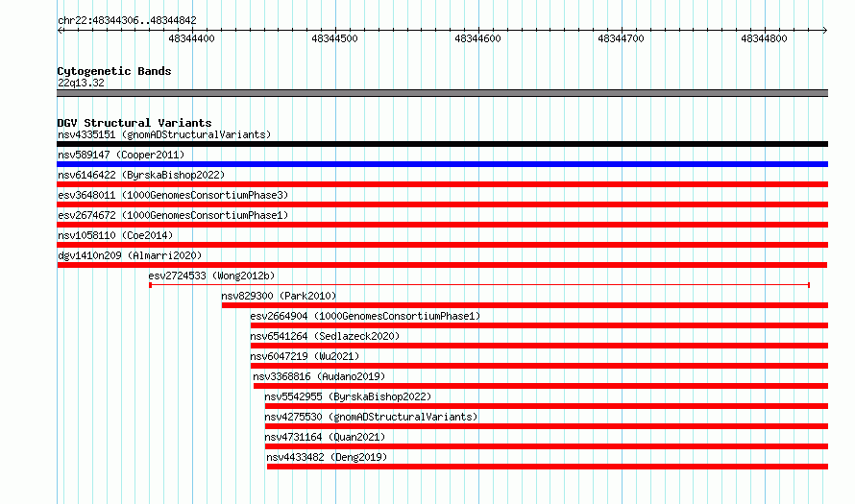Screen dimensions: 855x504
Task: Click the red bar under nsv6541264
Action: pos(539,346)
